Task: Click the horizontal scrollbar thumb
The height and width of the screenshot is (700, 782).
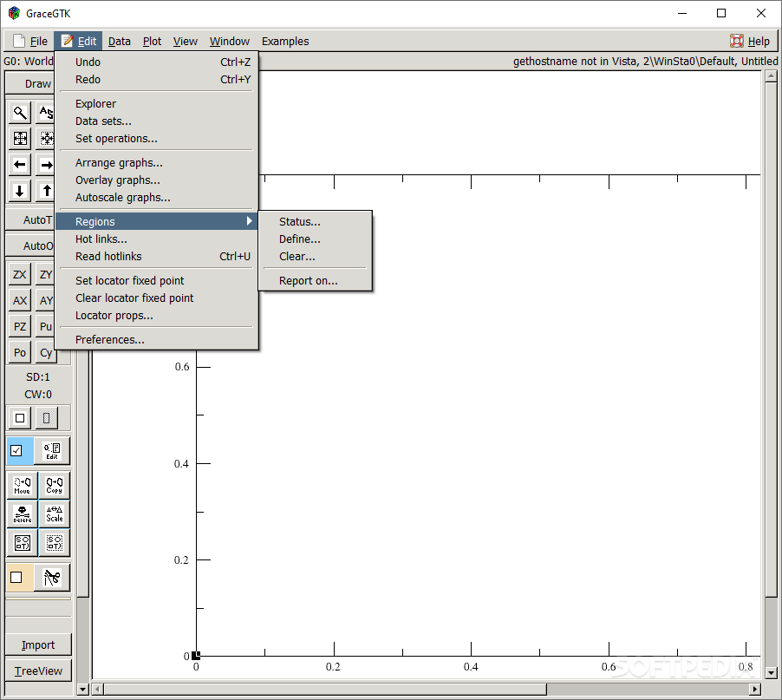Action: pyautogui.click(x=325, y=689)
